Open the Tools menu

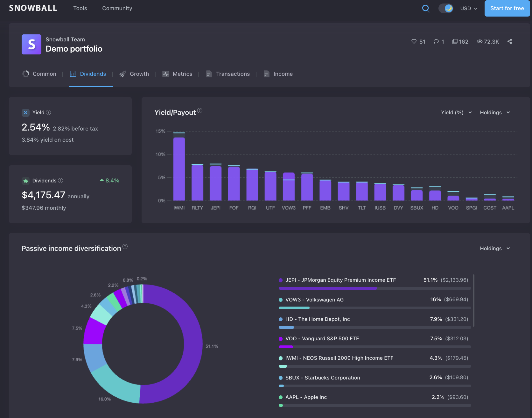(80, 8)
